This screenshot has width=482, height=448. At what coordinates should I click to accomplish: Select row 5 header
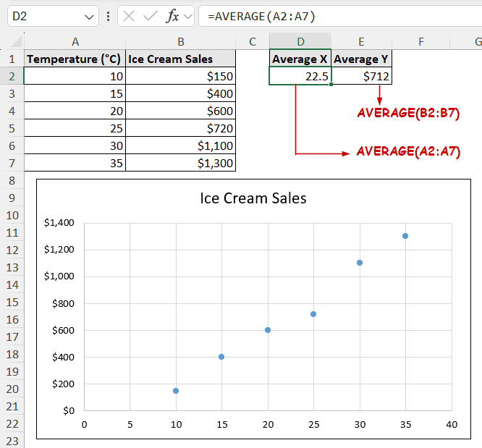[x=12, y=128]
